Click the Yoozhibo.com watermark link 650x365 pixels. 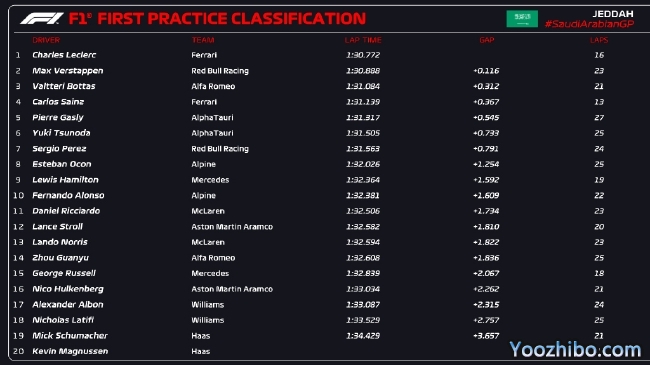click(575, 350)
